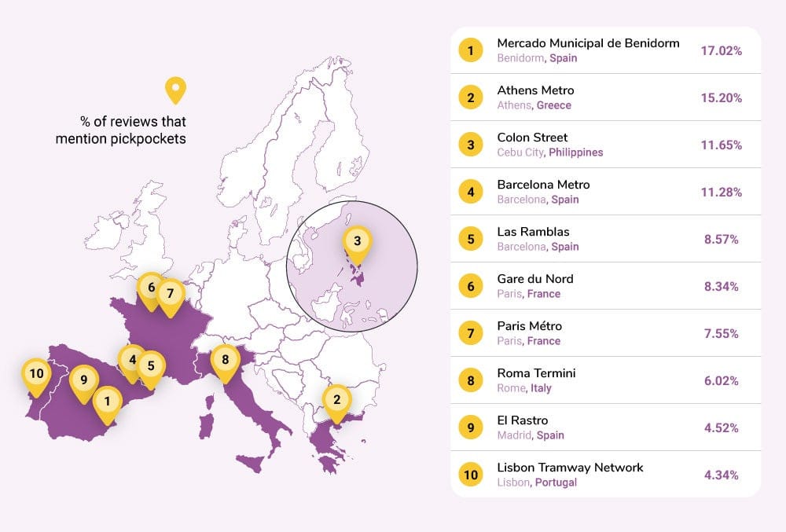Click the 6.02% value for Roma Termini
The image size is (786, 532).
(x=721, y=380)
